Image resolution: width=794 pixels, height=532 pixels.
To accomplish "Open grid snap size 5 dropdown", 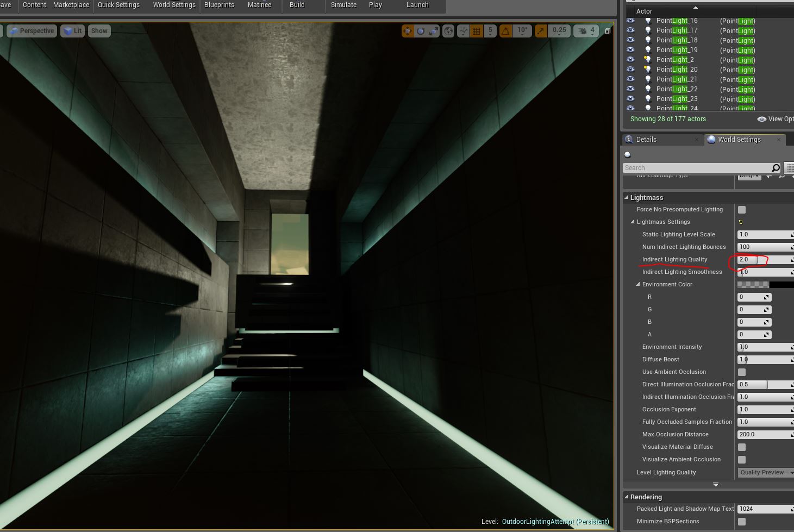I will pyautogui.click(x=490, y=31).
